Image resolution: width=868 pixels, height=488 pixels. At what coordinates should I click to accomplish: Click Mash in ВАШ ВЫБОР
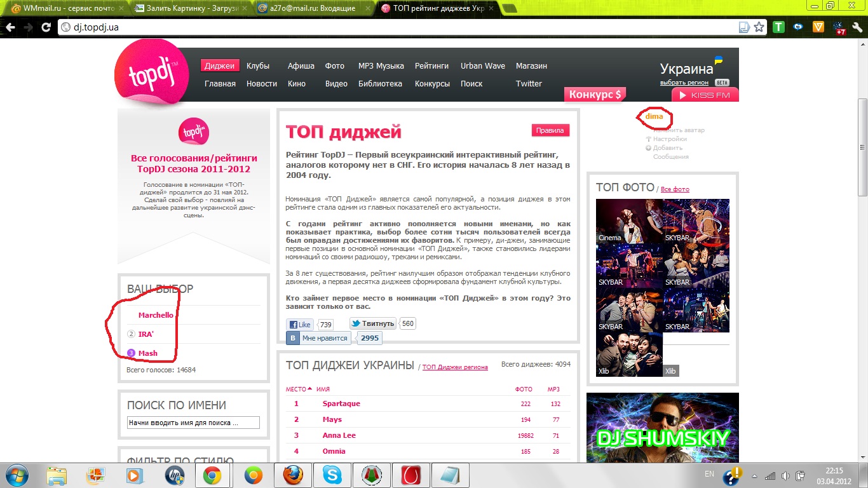(x=148, y=353)
